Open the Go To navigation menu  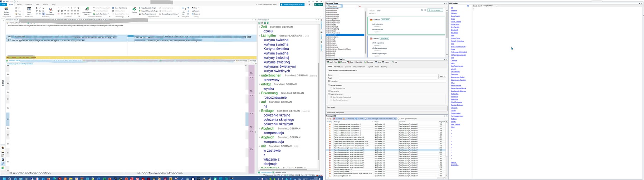click(184, 11)
